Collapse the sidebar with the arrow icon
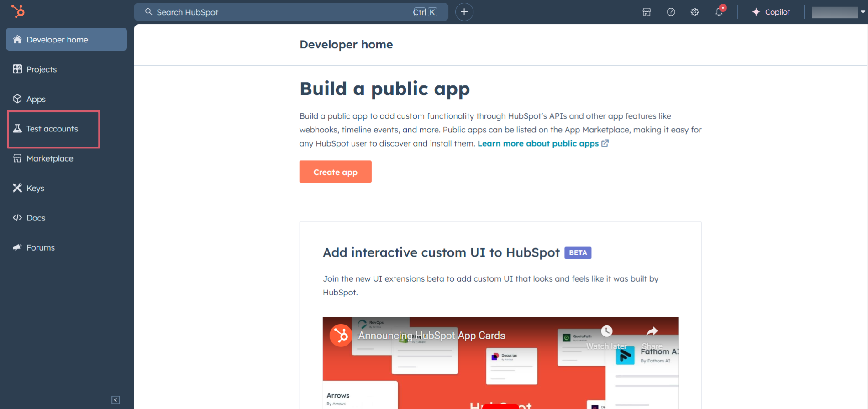This screenshot has height=409, width=868. point(116,400)
